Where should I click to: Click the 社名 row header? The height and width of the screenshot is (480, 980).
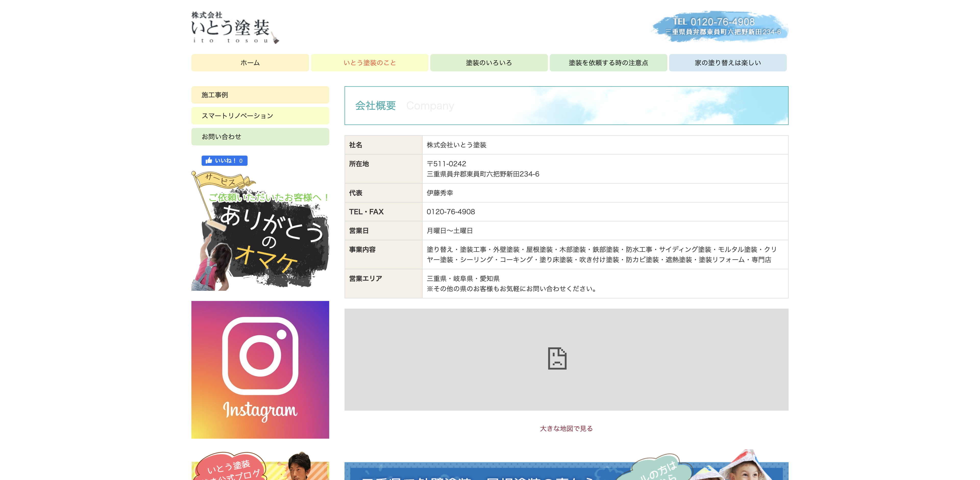[x=384, y=145]
